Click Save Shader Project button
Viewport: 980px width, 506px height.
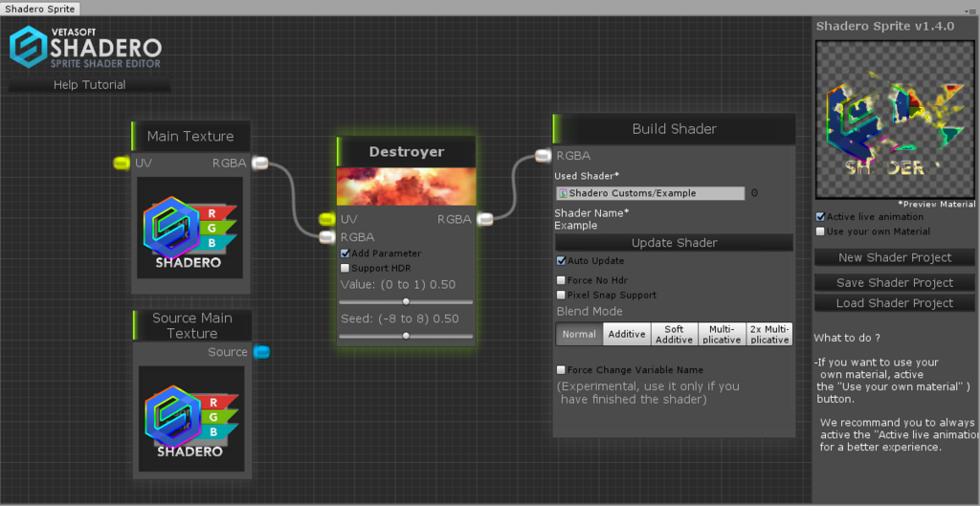(895, 283)
